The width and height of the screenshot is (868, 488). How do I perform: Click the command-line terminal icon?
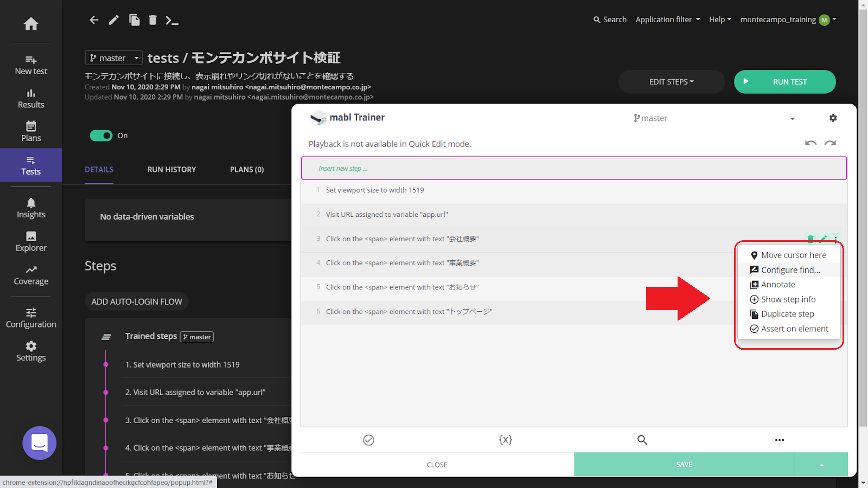pos(172,21)
